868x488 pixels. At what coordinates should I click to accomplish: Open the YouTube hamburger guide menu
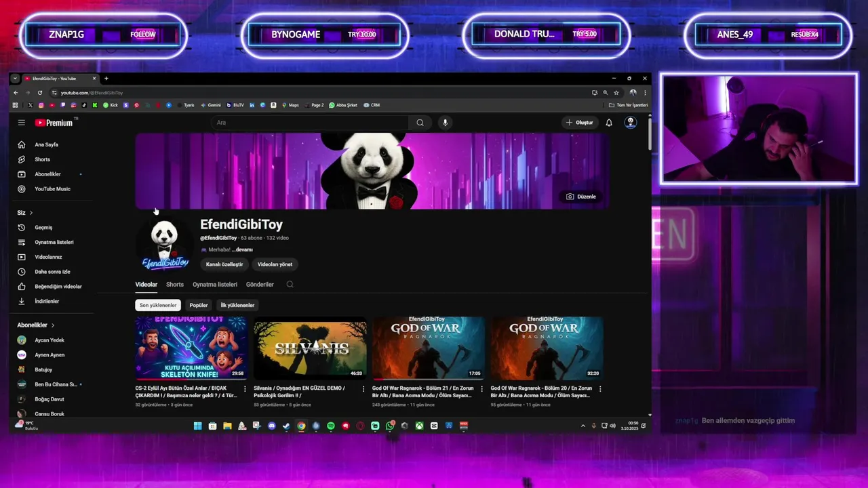click(22, 123)
